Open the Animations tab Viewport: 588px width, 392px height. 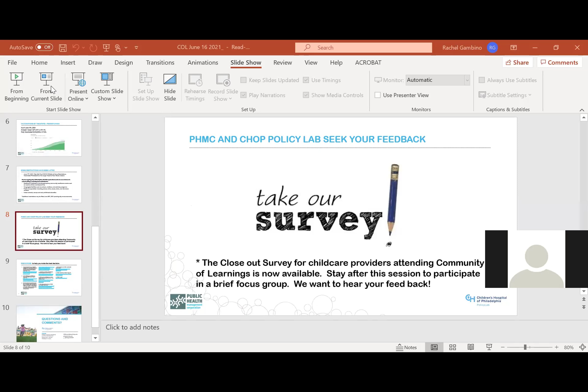click(203, 62)
